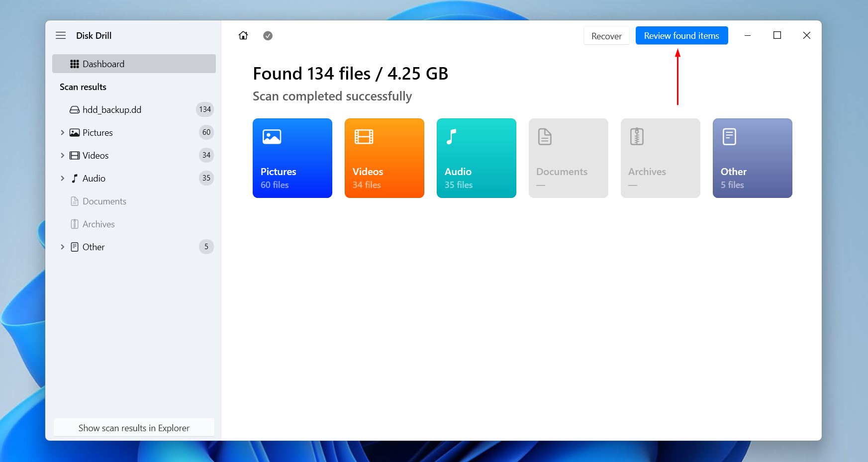This screenshot has width=868, height=462.
Task: Click the home icon in toolbar
Action: (243, 35)
